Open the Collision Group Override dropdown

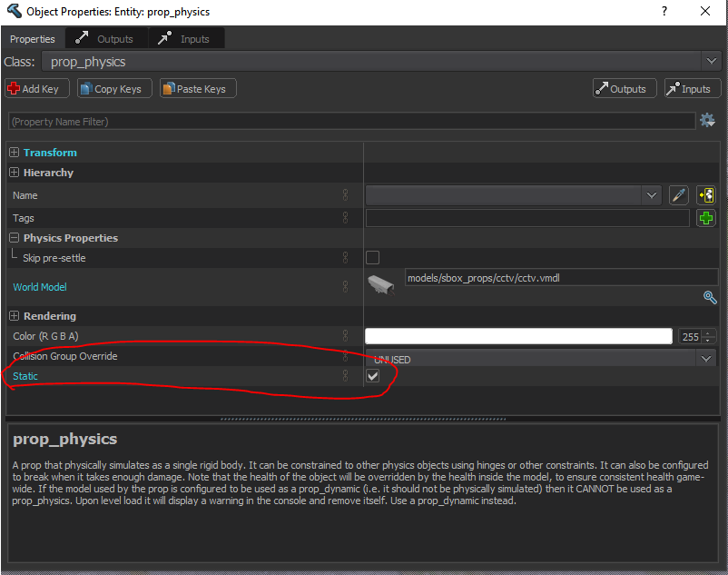pyautogui.click(x=706, y=358)
